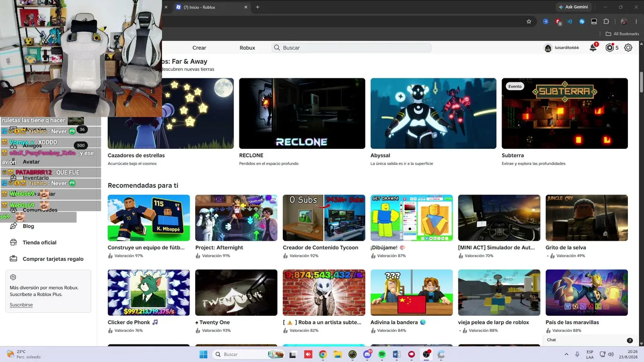Click the ESP LAA language indicator
Image resolution: width=644 pixels, height=362 pixels.
tap(590, 354)
